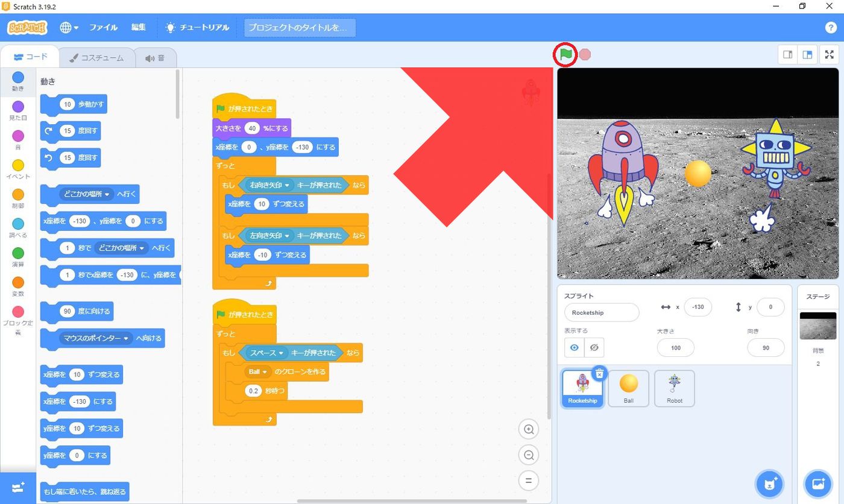Open チュートリアル tutorials

(x=197, y=28)
